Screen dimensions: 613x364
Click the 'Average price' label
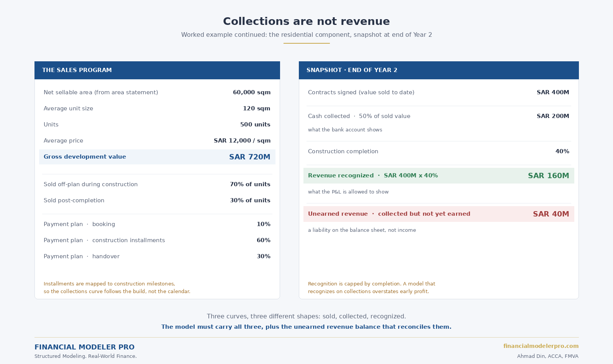(x=63, y=141)
